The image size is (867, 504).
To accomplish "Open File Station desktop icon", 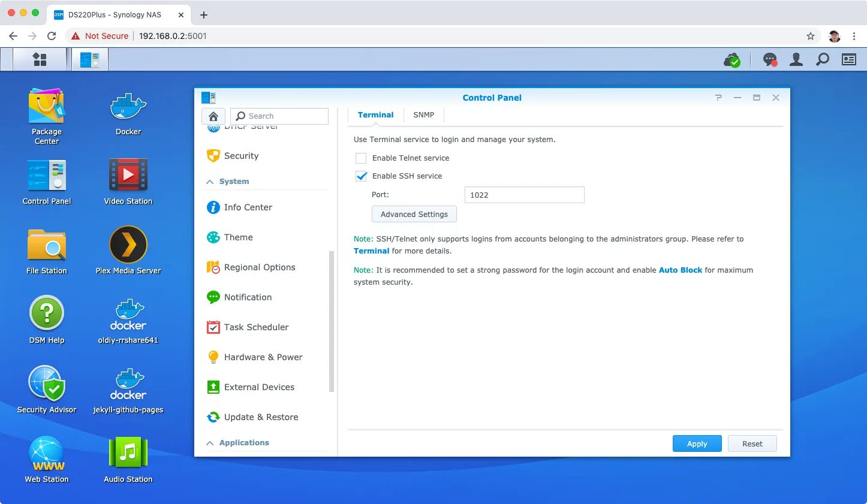I will pos(47,252).
